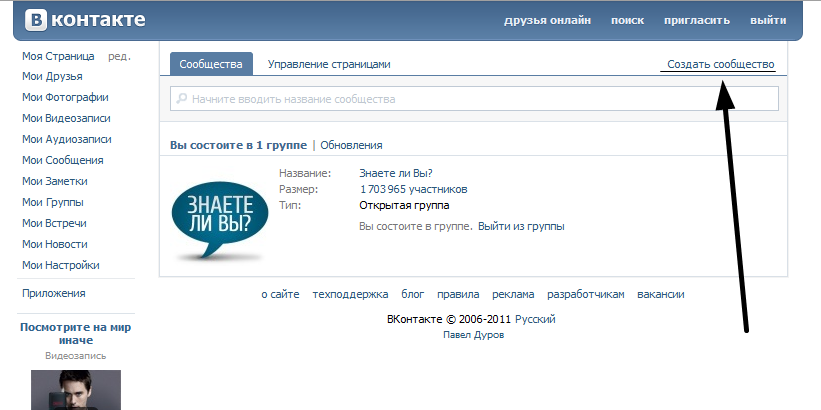The image size is (821, 410).
Task: Open the Знаете ли Вы? group link
Action: [x=396, y=173]
